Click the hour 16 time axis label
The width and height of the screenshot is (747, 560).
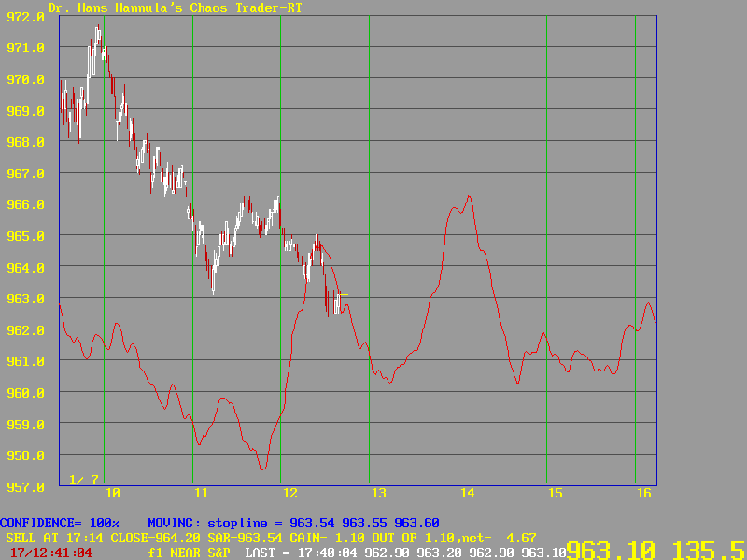click(643, 494)
